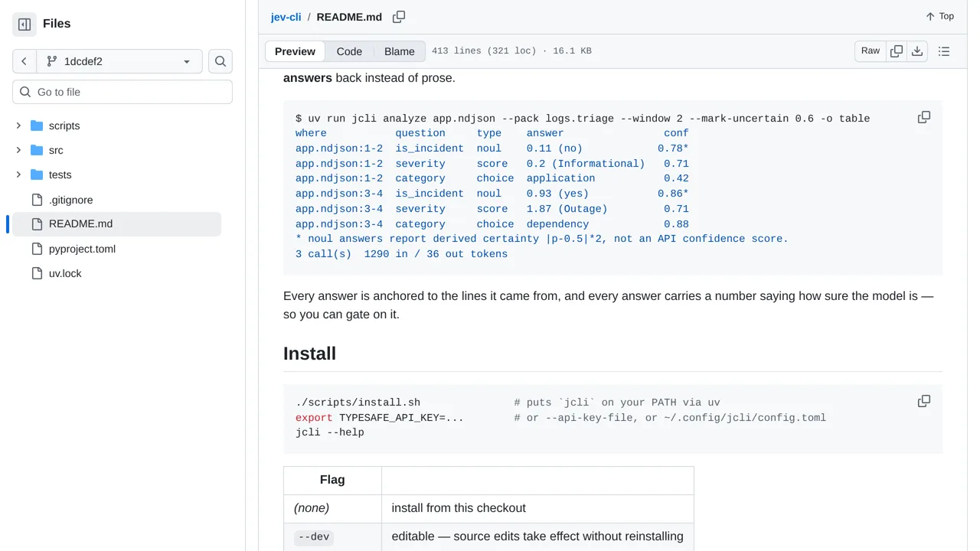Click the 'export TYPESAFE_API_KEY=...' line
Screen dimensions: 980x551
[x=380, y=418]
